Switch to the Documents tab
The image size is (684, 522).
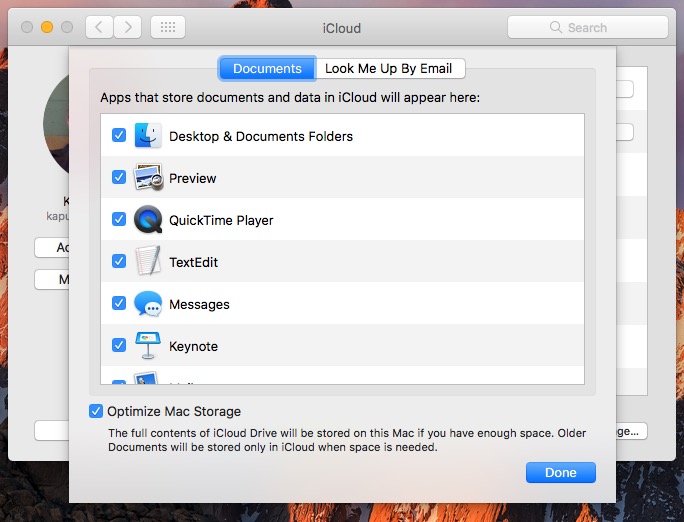[x=267, y=68]
